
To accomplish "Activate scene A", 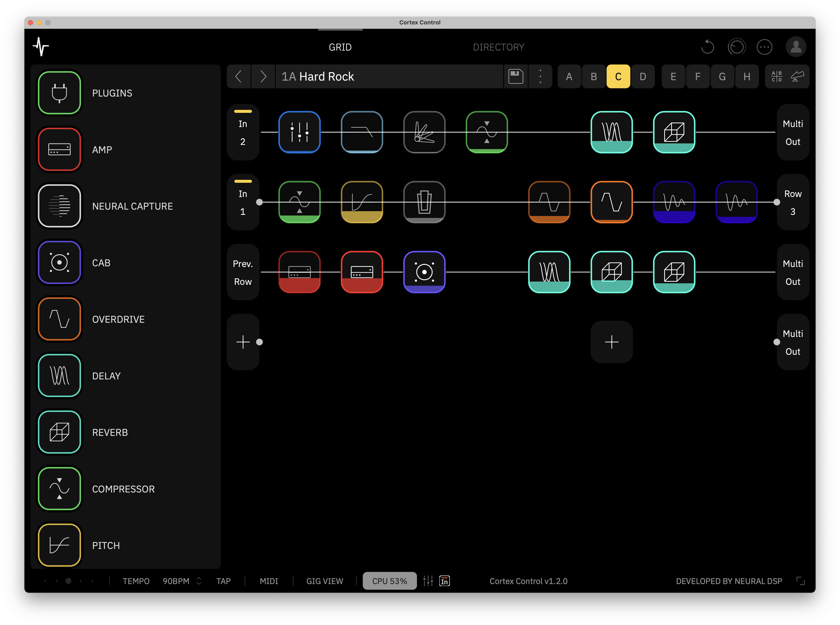I will click(x=569, y=77).
